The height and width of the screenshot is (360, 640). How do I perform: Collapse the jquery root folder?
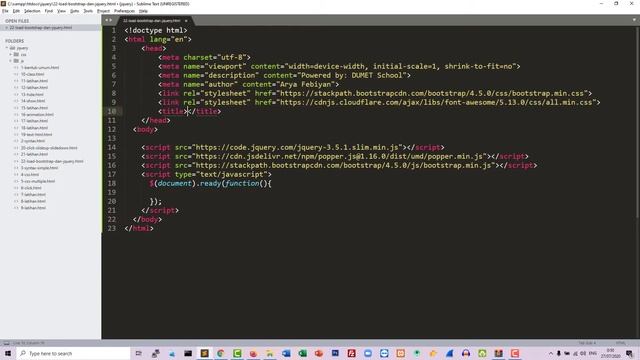[7, 48]
